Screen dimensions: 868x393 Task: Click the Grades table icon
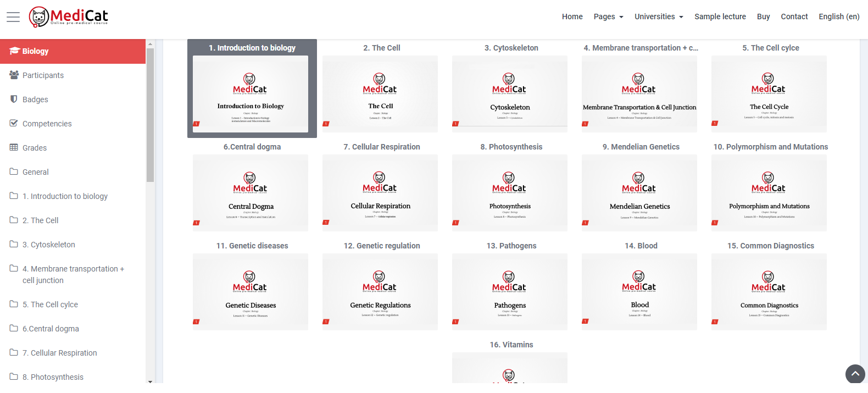point(14,147)
